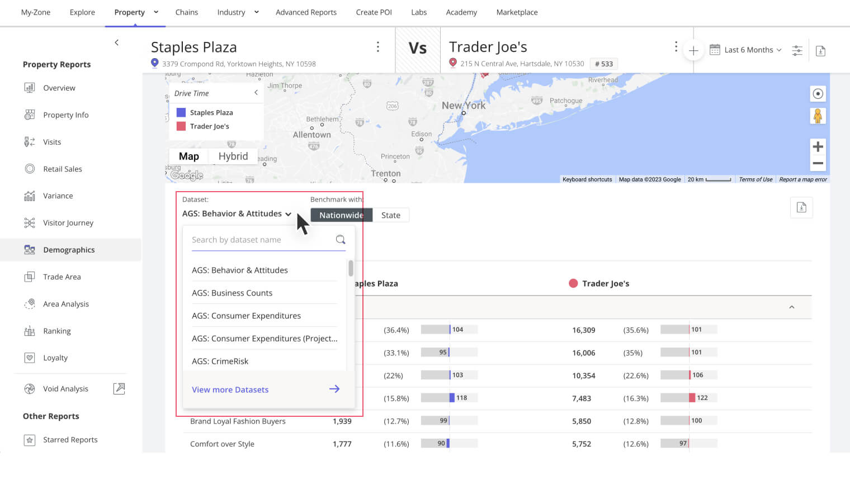Collapse the left sidebar
Screen dimensions: 850x504
[x=116, y=42]
